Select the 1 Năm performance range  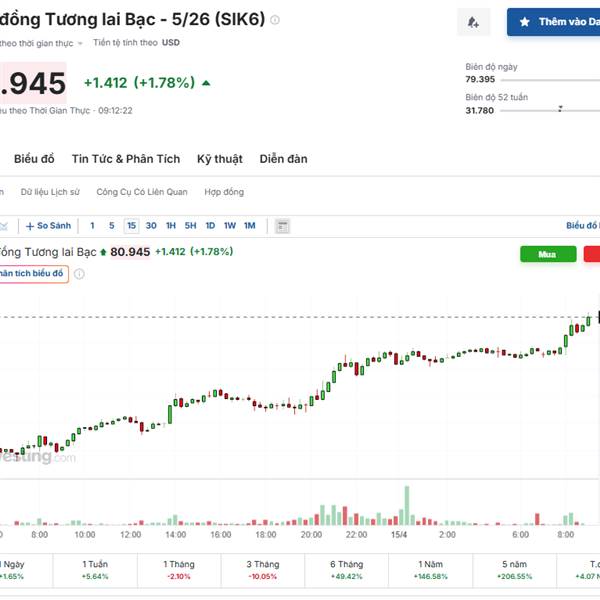click(430, 570)
